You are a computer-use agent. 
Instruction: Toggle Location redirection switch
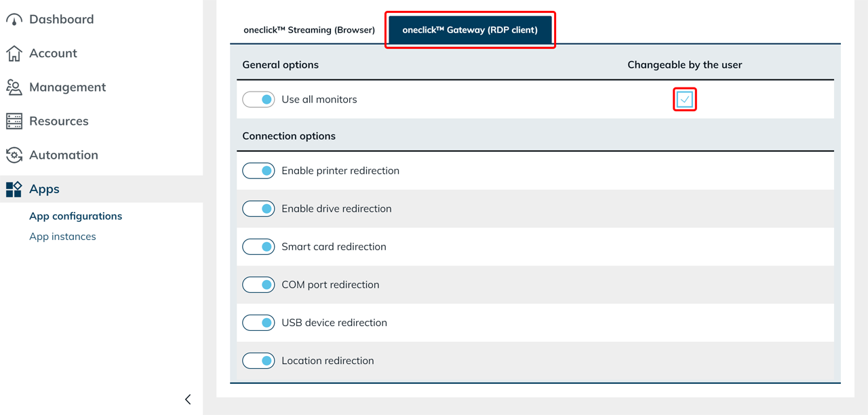click(258, 361)
